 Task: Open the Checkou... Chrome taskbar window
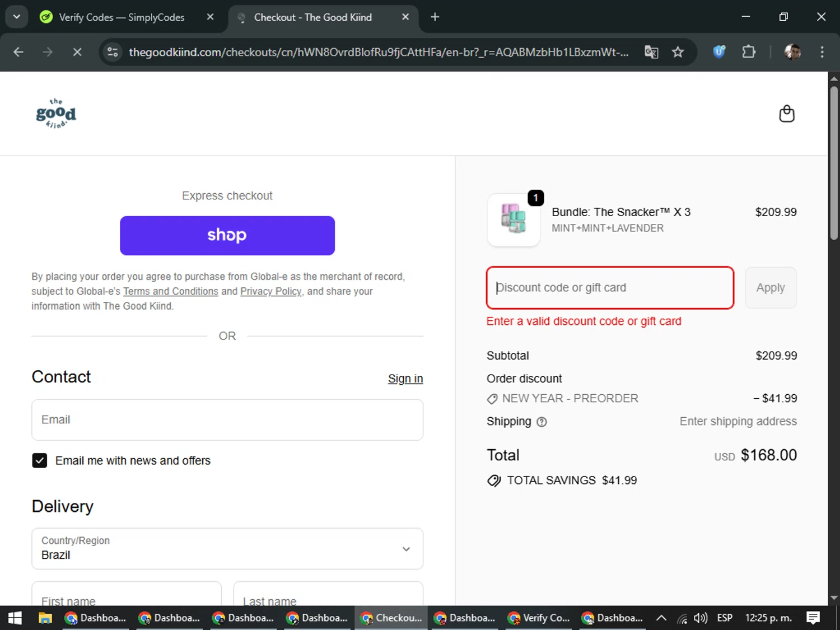coord(391,618)
